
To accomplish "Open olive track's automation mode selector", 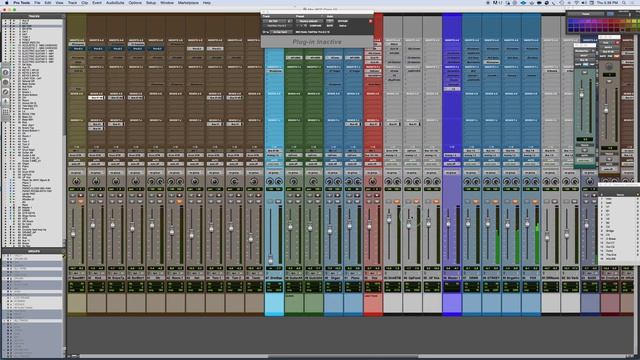I will pyautogui.click(x=76, y=164).
